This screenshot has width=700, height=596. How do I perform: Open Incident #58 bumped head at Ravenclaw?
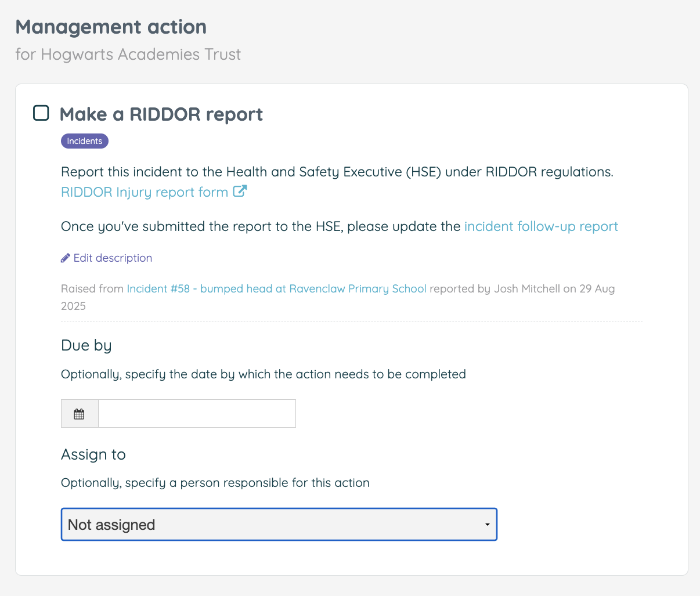tap(276, 288)
